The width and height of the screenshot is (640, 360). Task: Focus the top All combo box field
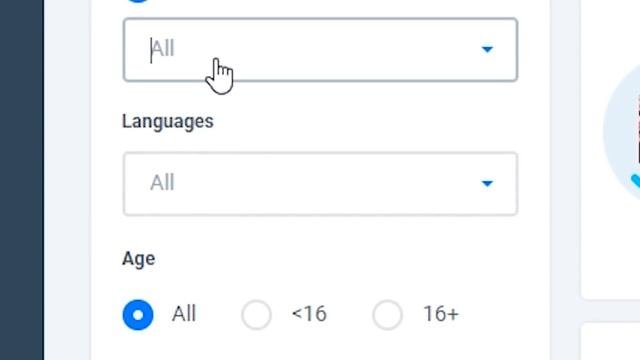[320, 49]
